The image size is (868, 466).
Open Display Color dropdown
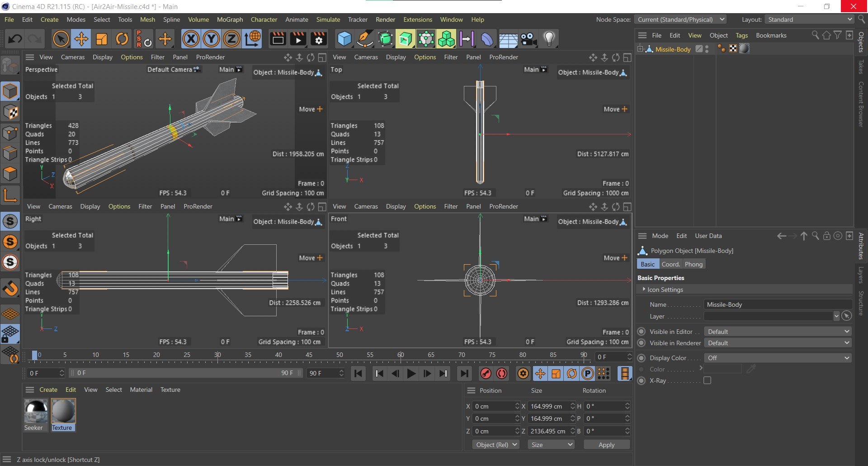tap(778, 358)
